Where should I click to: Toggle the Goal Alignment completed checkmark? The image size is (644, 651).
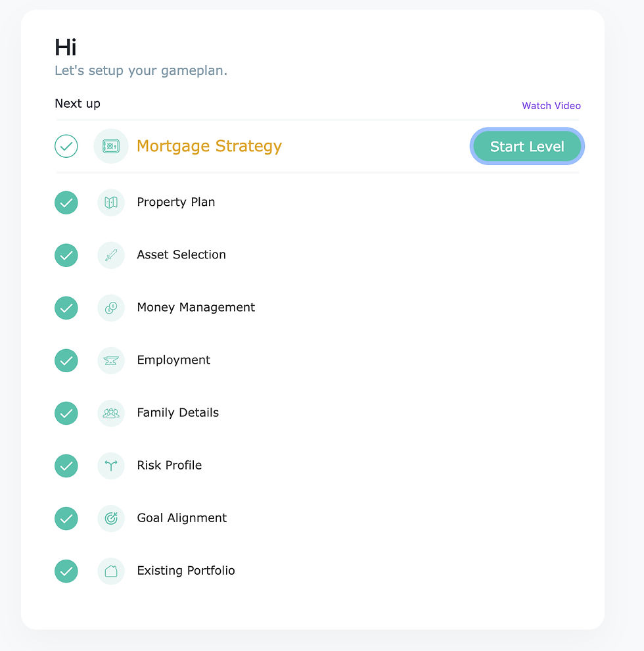pyautogui.click(x=66, y=518)
